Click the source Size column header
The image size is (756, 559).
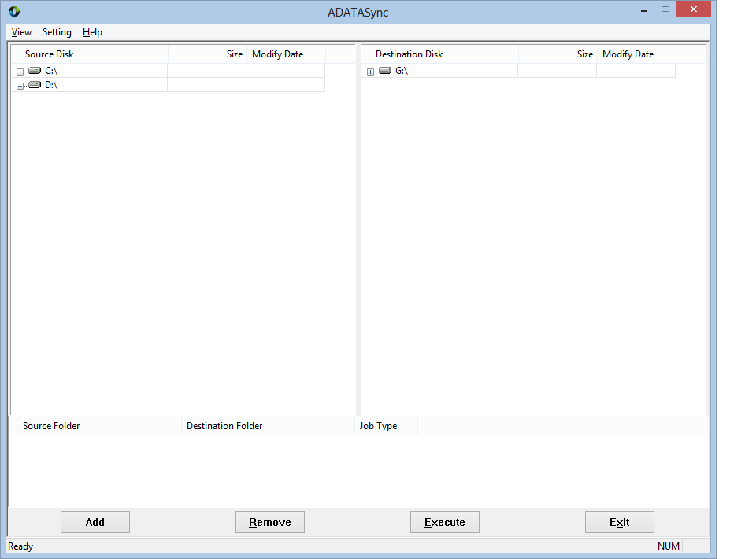coord(207,54)
